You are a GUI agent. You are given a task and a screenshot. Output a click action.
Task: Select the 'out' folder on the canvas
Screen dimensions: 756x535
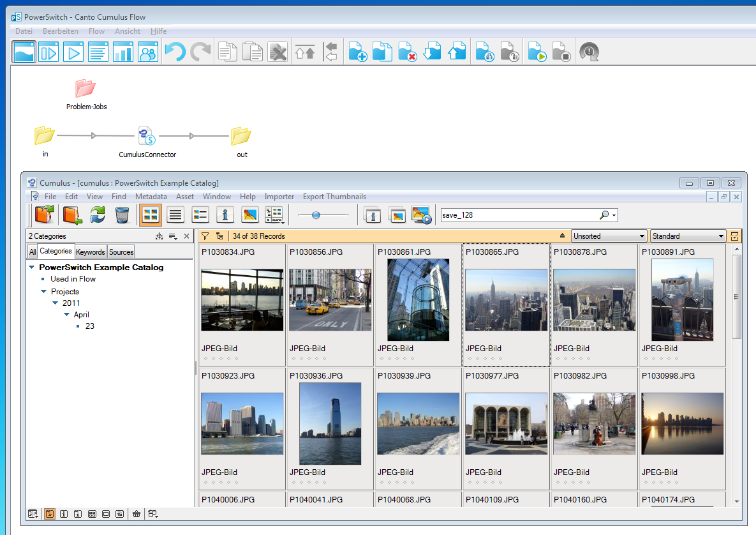(x=241, y=136)
